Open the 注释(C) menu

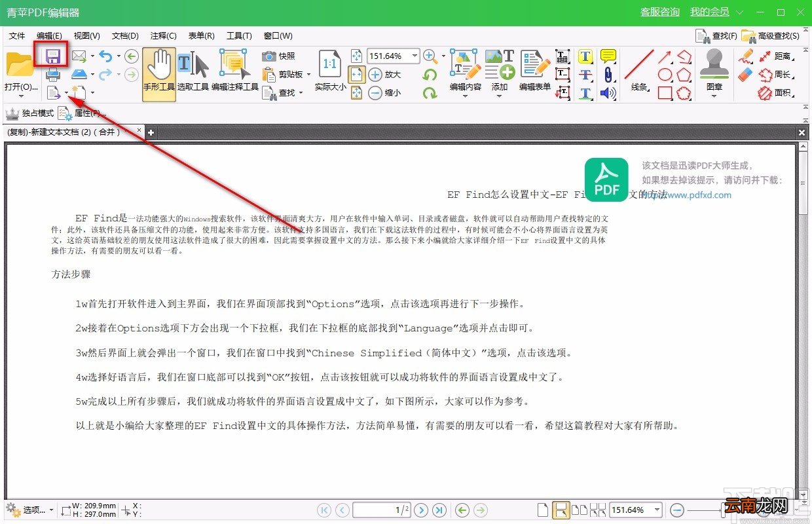tap(163, 35)
